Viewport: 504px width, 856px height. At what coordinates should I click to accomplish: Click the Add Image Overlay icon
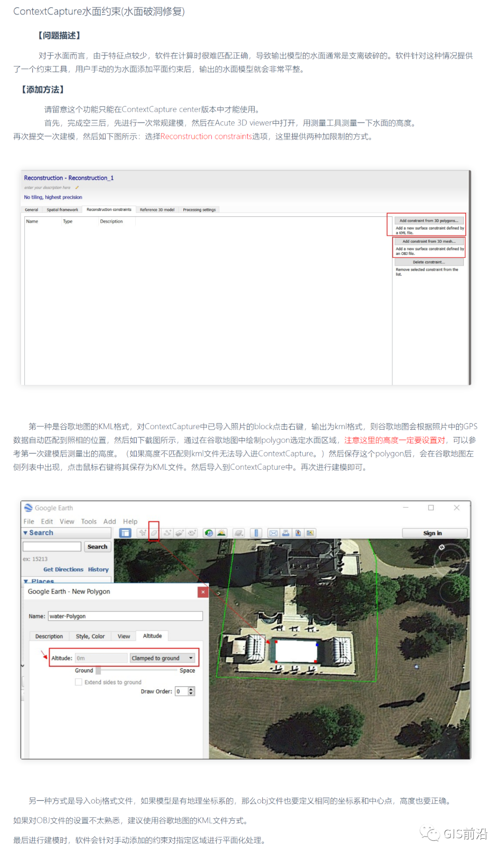pos(179,533)
